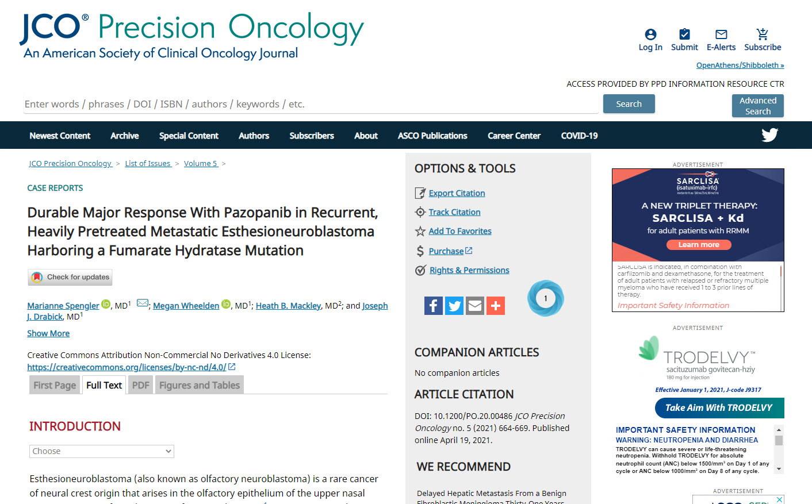Click the Rights & Permissions check icon
This screenshot has height=504, width=812.
(421, 270)
